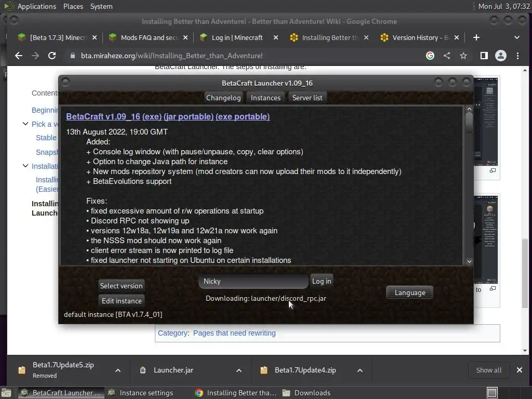
Task: Click show desktop icon in bottom panel
Action: point(6,393)
